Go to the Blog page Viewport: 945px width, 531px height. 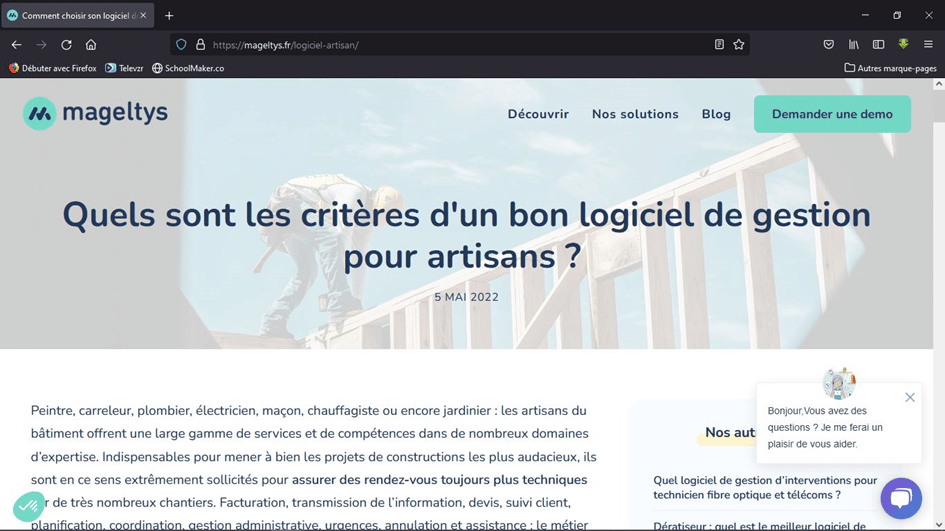(x=716, y=114)
